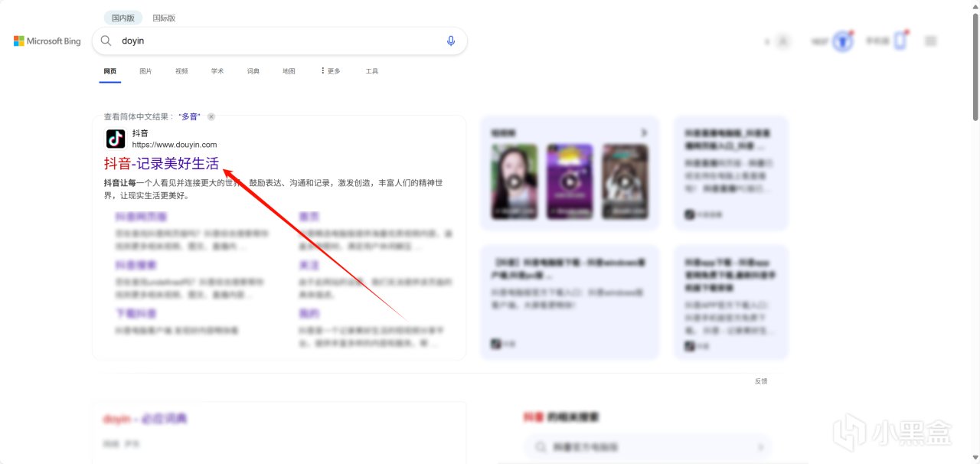Image resolution: width=980 pixels, height=464 pixels.
Task: Click the microphone voice search icon
Action: coord(451,41)
